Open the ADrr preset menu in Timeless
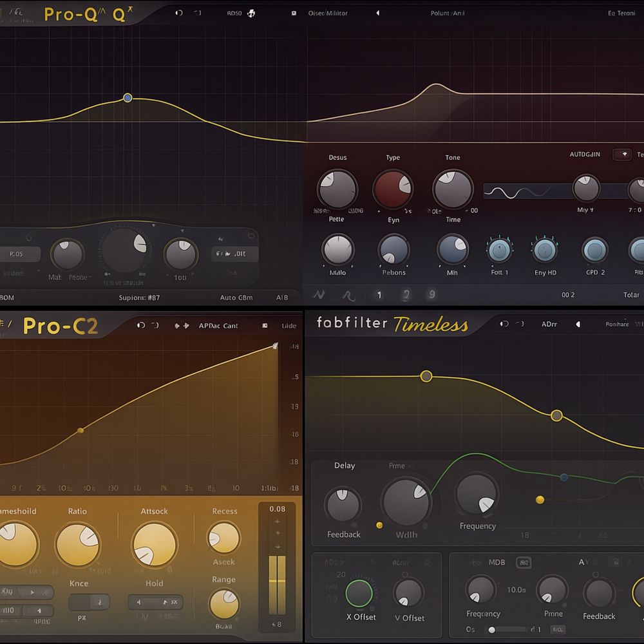The image size is (644, 644). click(549, 324)
